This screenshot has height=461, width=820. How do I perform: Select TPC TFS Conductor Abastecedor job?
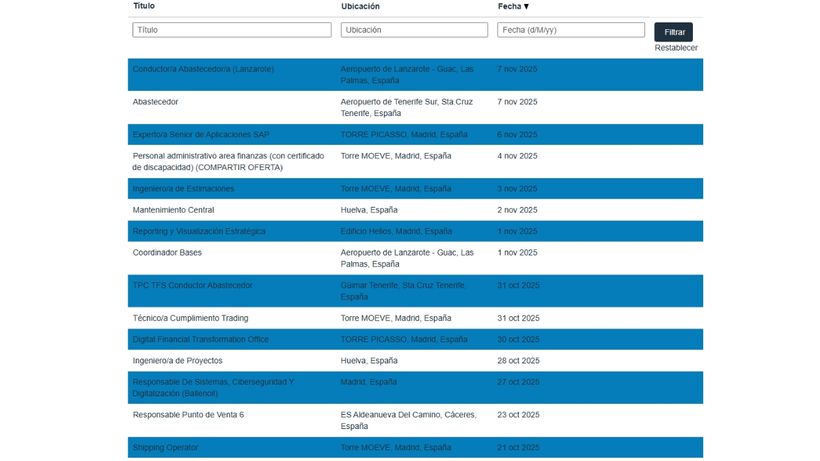click(x=192, y=286)
